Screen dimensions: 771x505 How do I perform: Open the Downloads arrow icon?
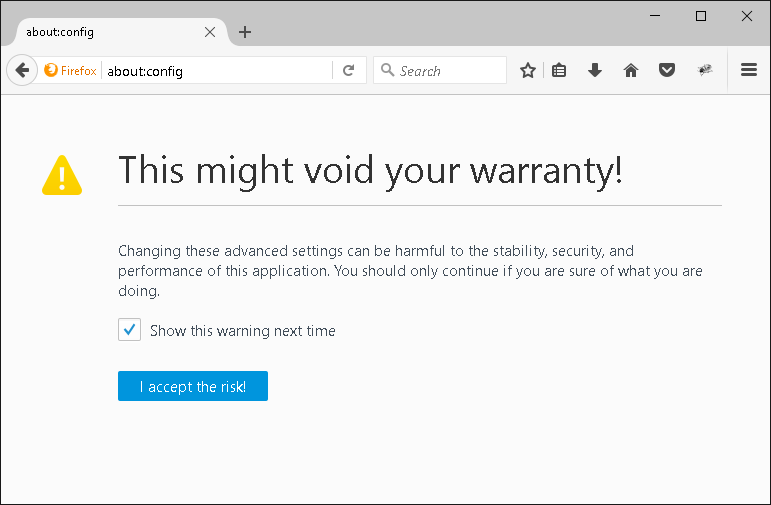coord(595,70)
